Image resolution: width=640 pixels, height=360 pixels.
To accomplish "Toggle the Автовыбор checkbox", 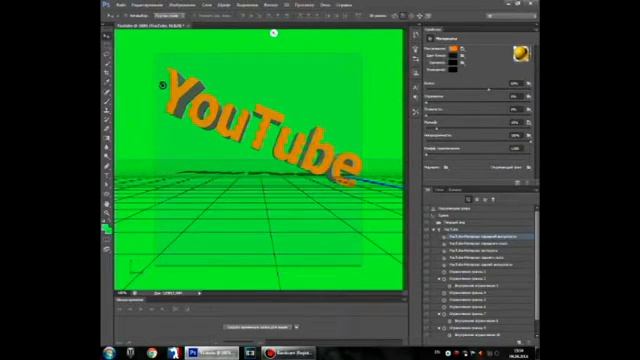I will pos(127,16).
